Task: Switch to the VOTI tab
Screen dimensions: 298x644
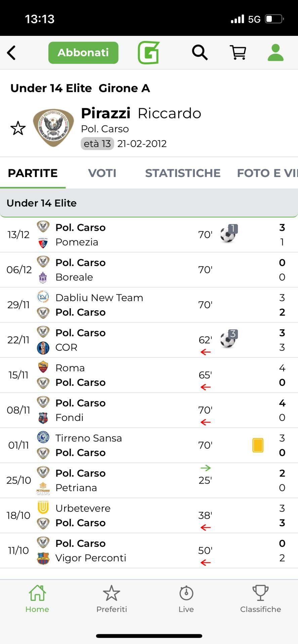Action: point(102,173)
